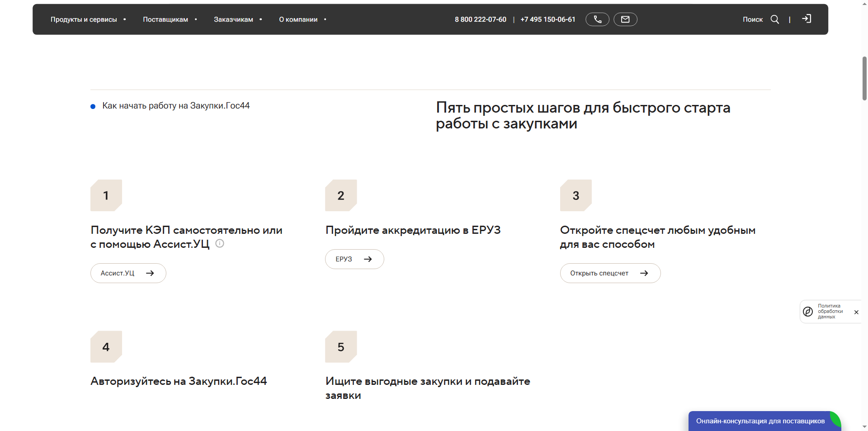
Task: Open the ЕРУЗ button
Action: [x=354, y=259]
